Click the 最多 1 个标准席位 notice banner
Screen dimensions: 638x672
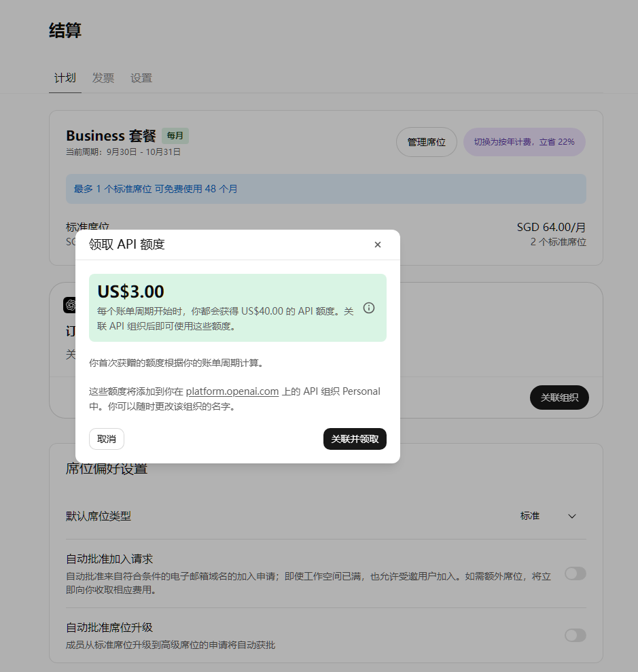(x=326, y=189)
